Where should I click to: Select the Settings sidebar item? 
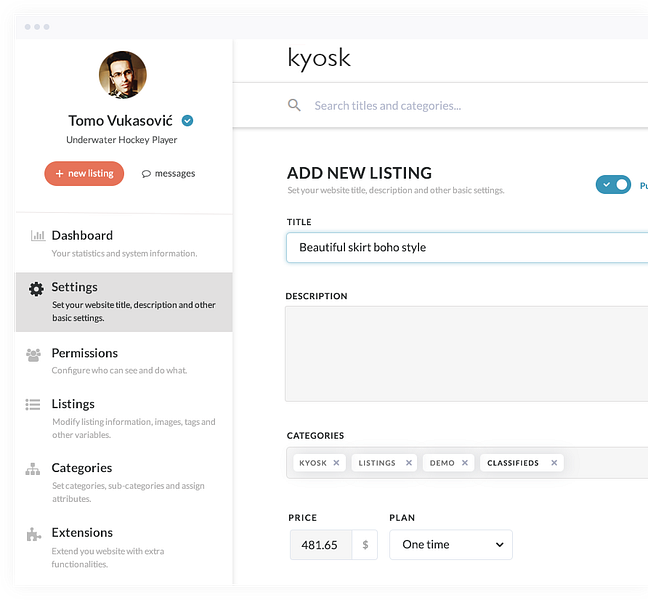(124, 302)
